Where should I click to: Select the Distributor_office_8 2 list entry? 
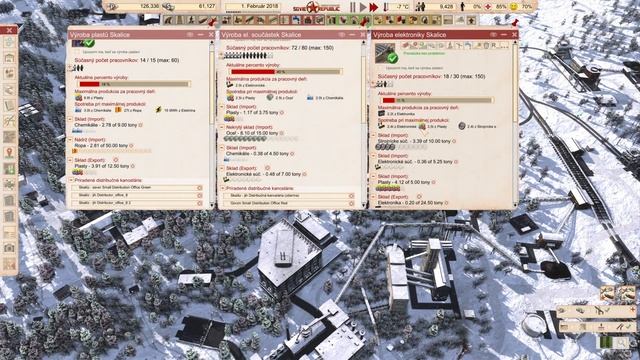tap(137, 203)
